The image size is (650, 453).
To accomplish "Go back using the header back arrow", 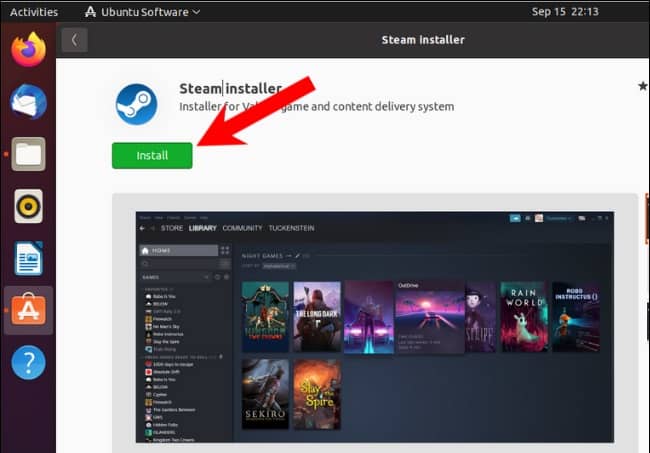I will point(75,40).
